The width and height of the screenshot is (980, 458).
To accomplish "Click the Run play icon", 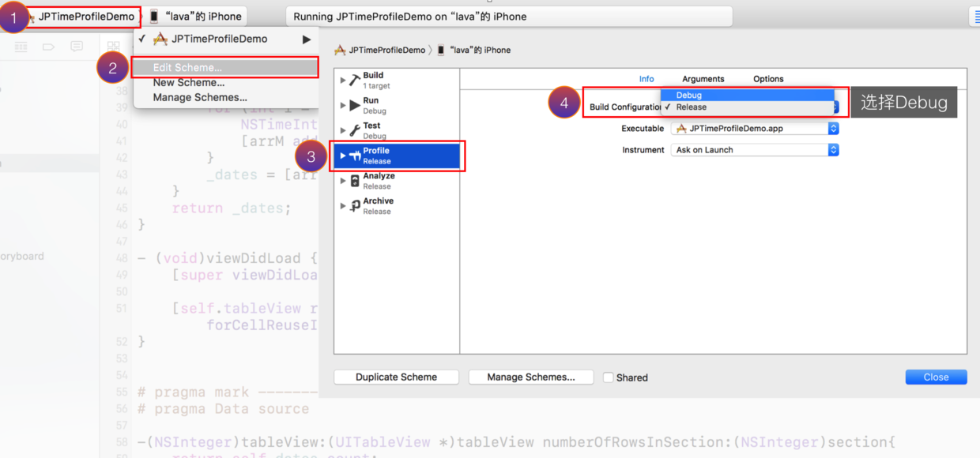I will tap(355, 105).
